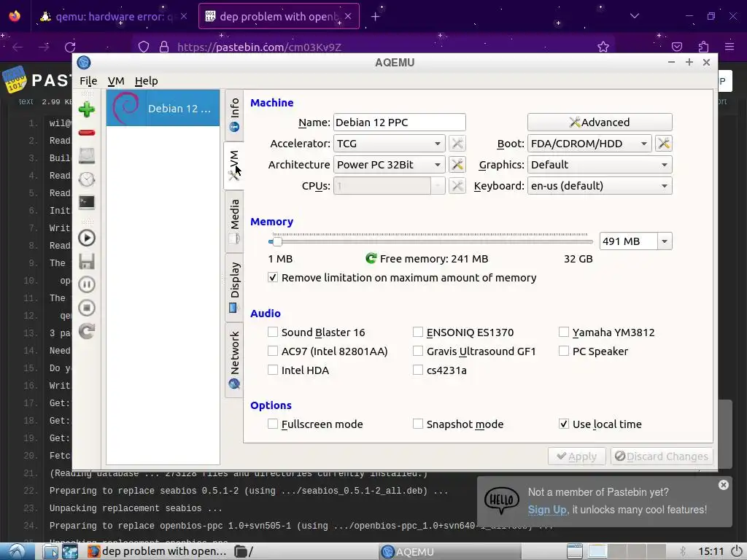747x560 pixels.
Task: Enable Gravis Ultrasound GF1 checkbox
Action: [418, 351]
